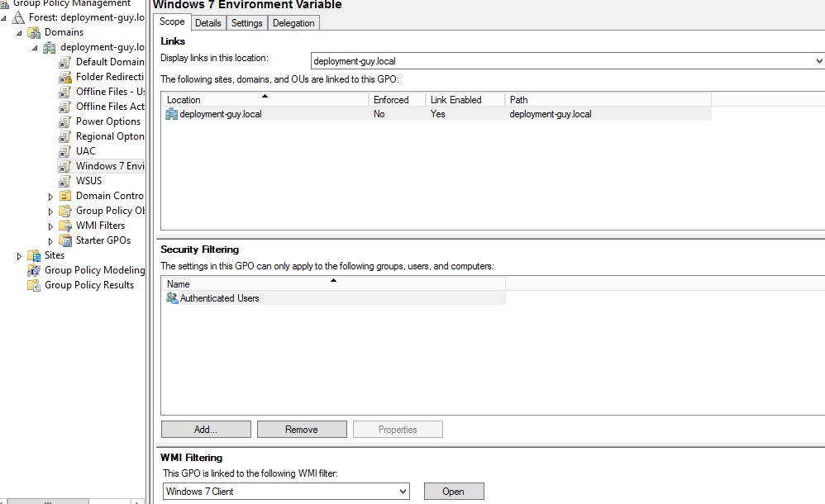The width and height of the screenshot is (825, 504).
Task: Switch to the Details tab
Action: tap(207, 23)
